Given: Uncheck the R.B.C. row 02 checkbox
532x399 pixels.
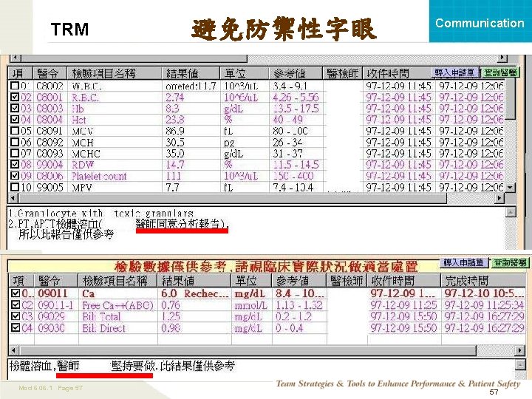Looking at the screenshot, I should pos(15,97).
